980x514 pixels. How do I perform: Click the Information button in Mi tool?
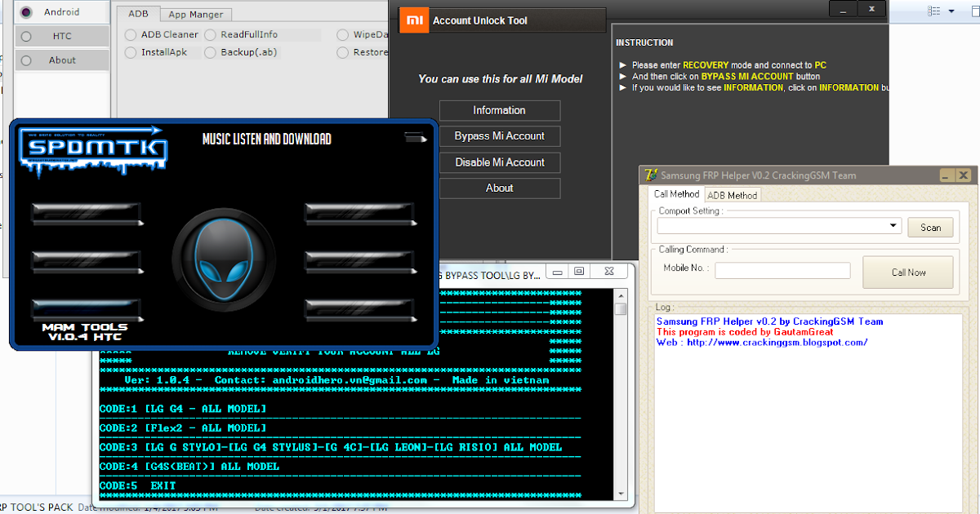(500, 110)
